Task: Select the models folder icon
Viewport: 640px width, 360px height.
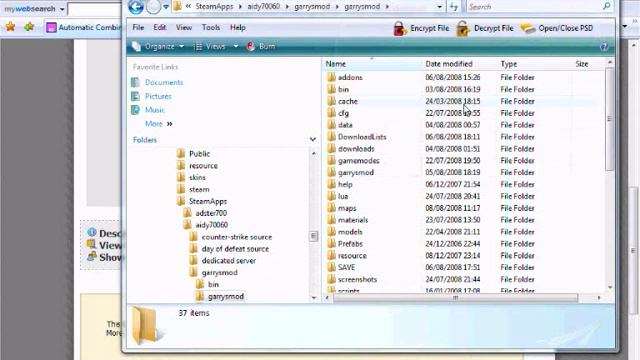Action: click(x=331, y=232)
